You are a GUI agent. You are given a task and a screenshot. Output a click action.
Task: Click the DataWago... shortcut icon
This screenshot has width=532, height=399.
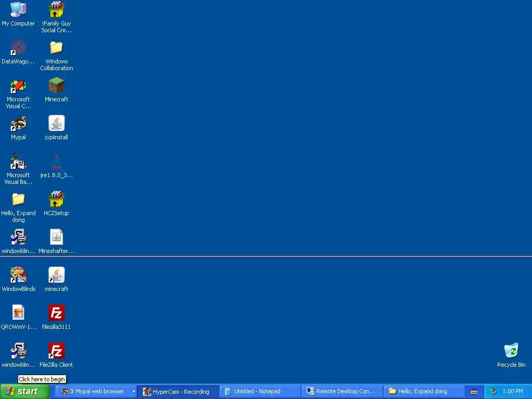point(18,47)
